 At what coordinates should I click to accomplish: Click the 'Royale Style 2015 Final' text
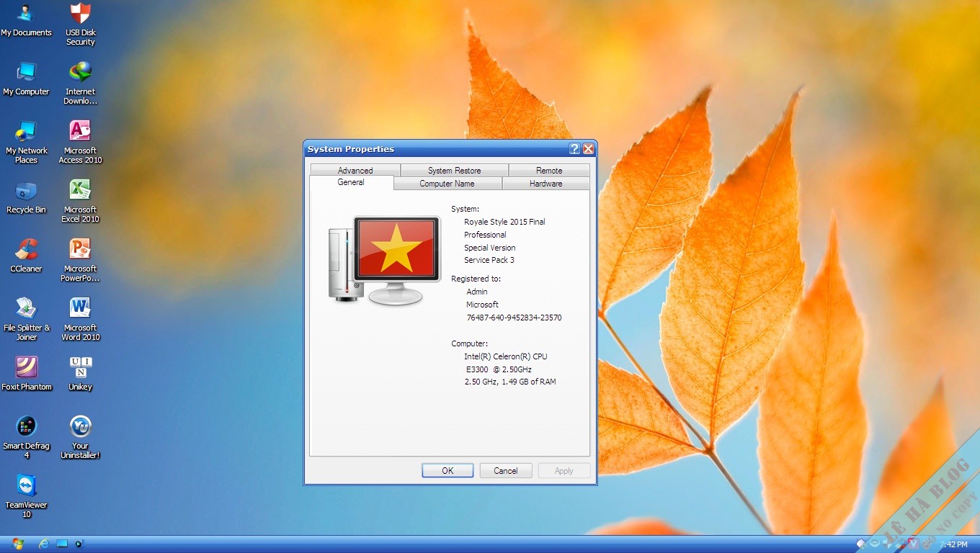[x=504, y=222]
